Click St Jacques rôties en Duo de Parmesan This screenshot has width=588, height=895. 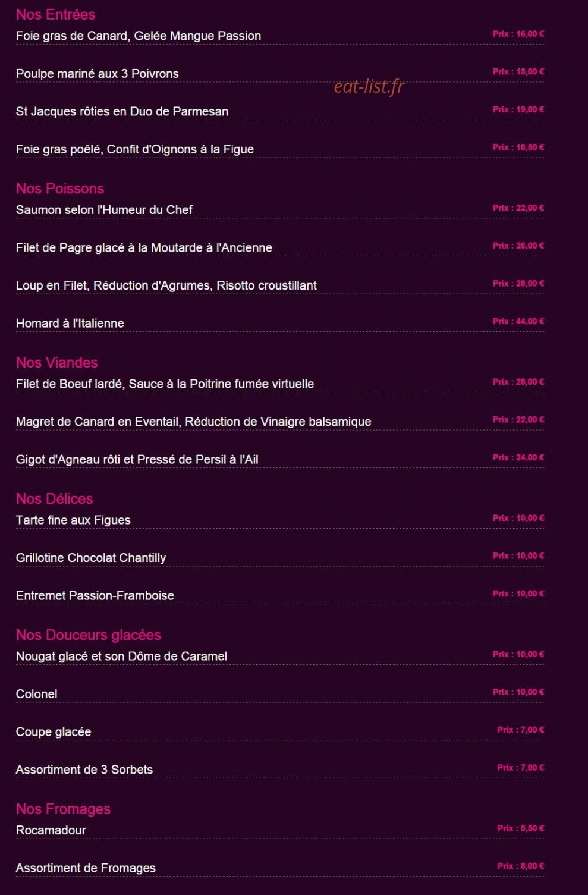(x=122, y=111)
